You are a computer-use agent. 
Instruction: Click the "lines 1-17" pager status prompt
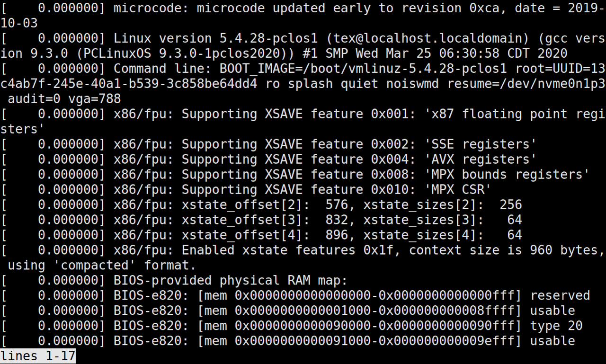click(x=38, y=356)
